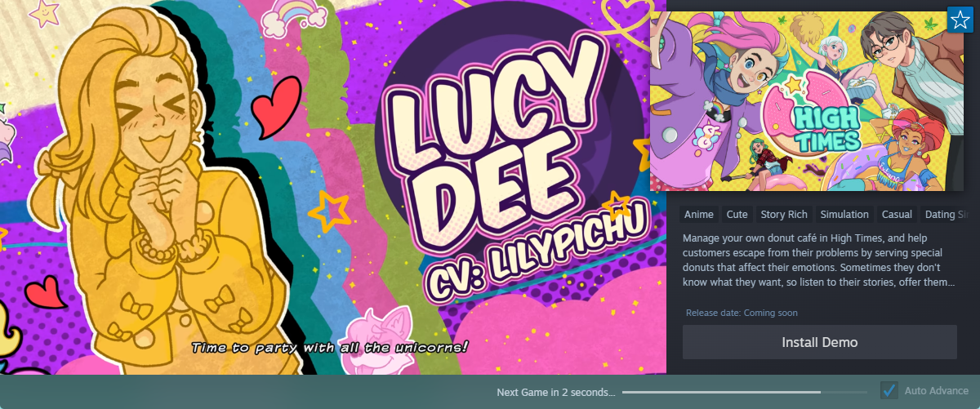Click the game description text starting 'Manage your own donut café'
Screen dimensions: 980x409
tap(819, 260)
